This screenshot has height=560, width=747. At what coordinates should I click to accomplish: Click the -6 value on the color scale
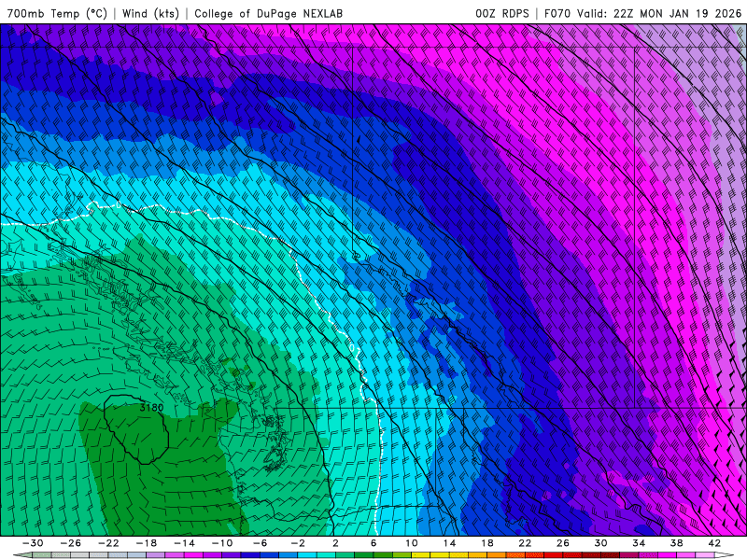tap(260, 543)
